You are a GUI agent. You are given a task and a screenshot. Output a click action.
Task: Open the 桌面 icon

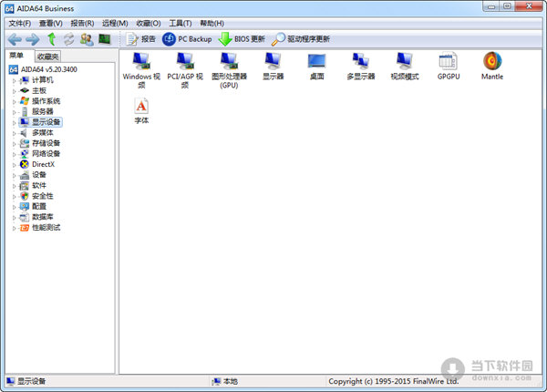[x=316, y=66]
